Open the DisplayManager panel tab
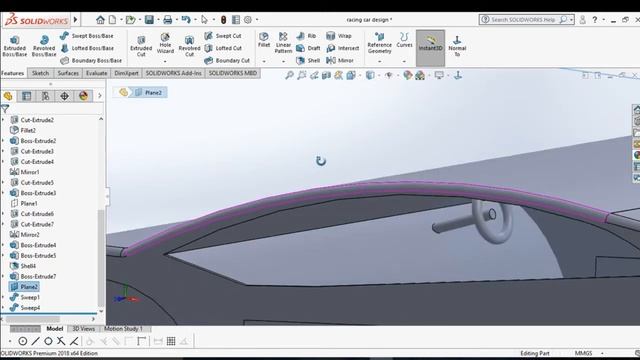640x360 pixels. pyautogui.click(x=83, y=96)
